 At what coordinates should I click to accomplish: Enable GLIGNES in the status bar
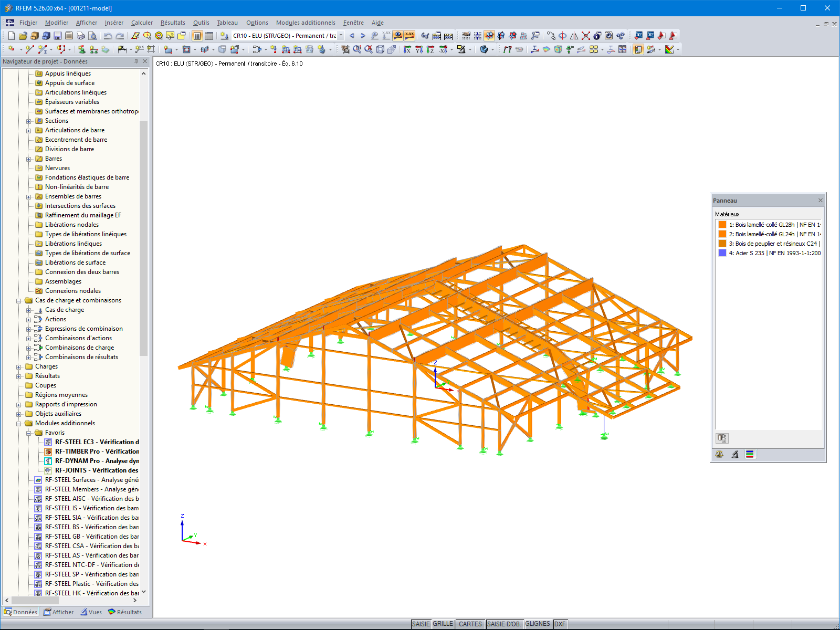(537, 624)
